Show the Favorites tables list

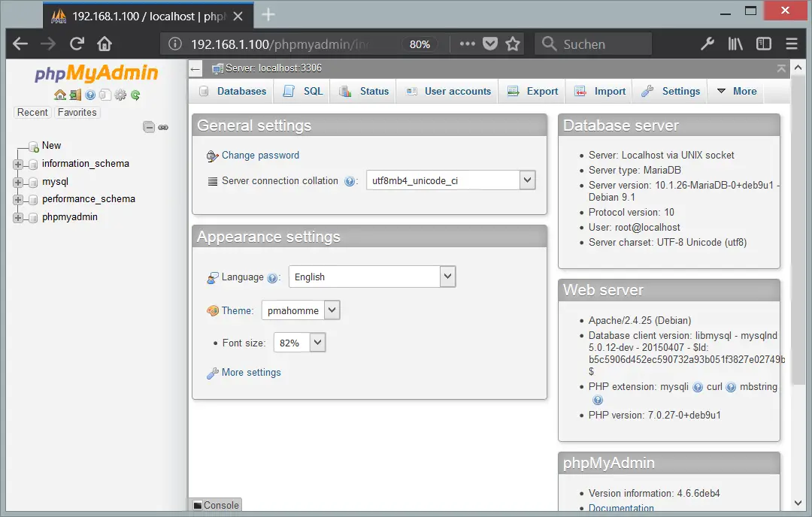pos(77,112)
